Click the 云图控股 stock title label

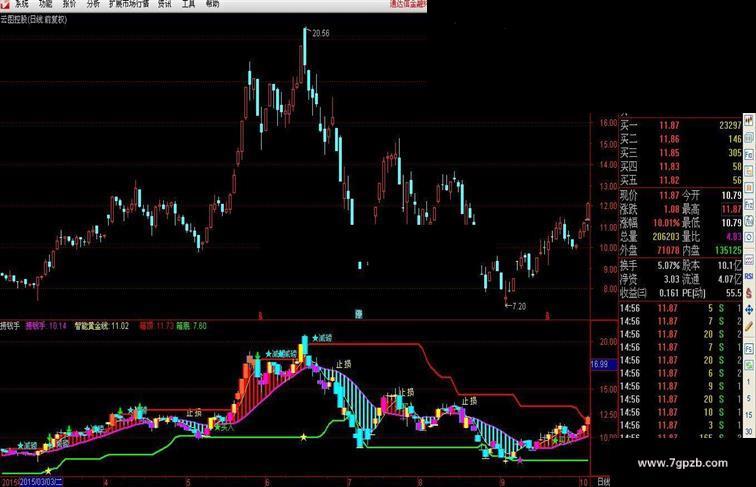click(34, 20)
